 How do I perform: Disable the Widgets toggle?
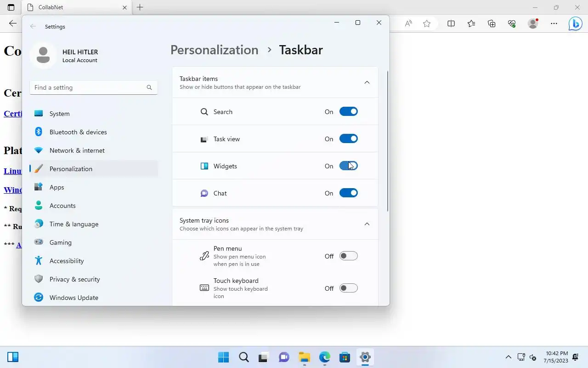pos(348,166)
